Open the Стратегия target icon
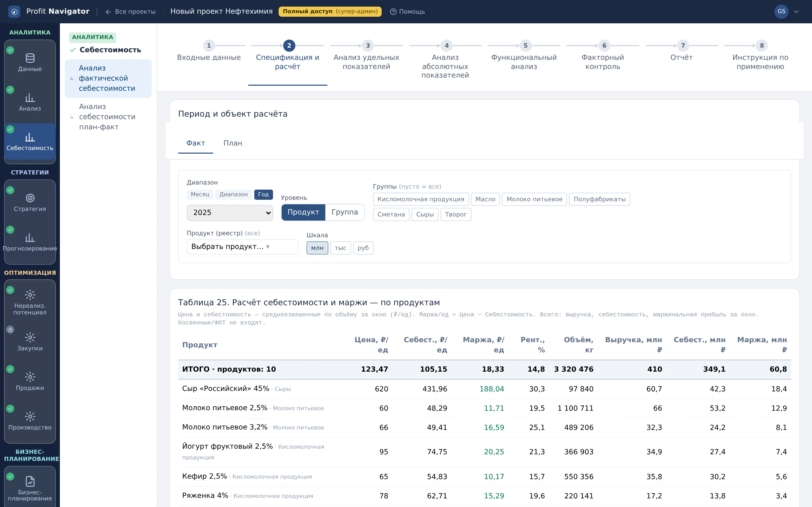The height and width of the screenshot is (507, 812). point(30,198)
